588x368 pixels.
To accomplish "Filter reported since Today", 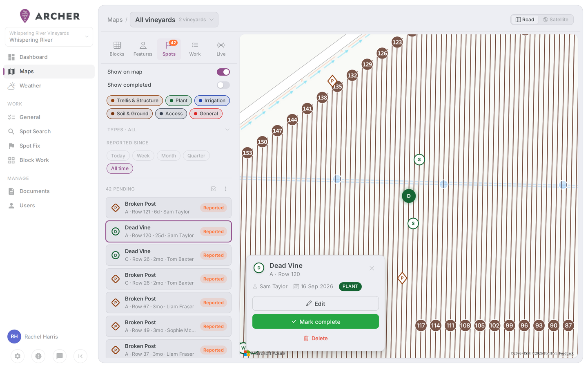I will [118, 156].
